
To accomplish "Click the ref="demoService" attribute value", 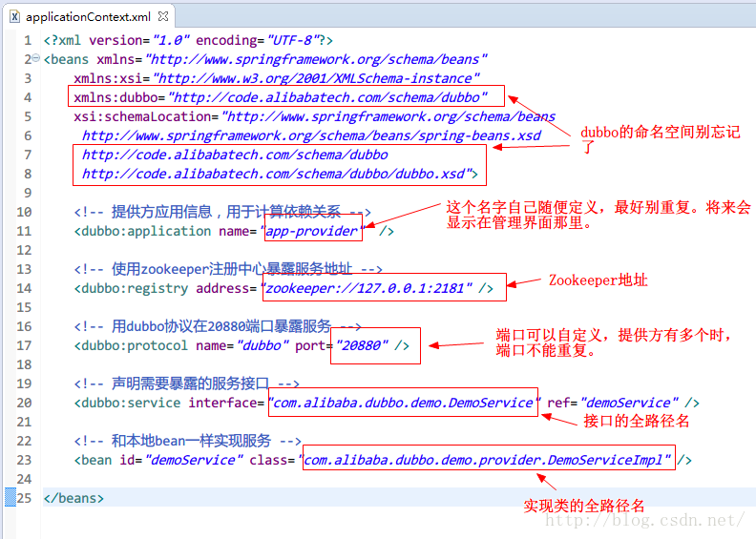I will click(x=630, y=403).
